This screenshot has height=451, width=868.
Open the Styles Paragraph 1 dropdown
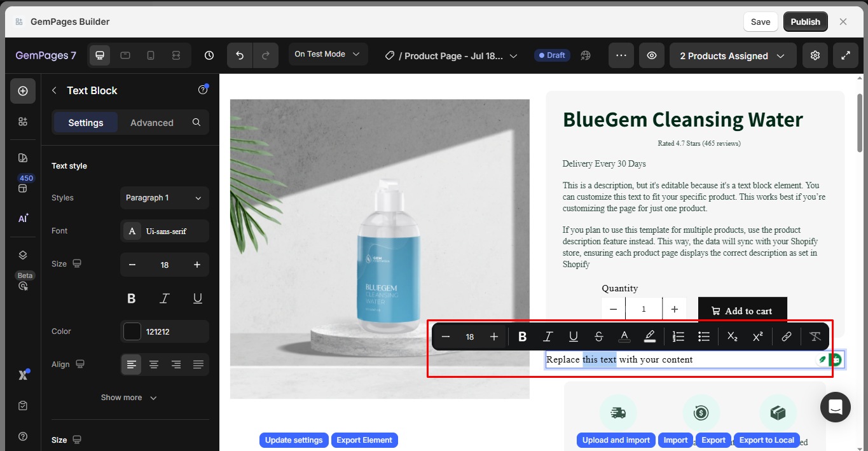pyautogui.click(x=164, y=198)
